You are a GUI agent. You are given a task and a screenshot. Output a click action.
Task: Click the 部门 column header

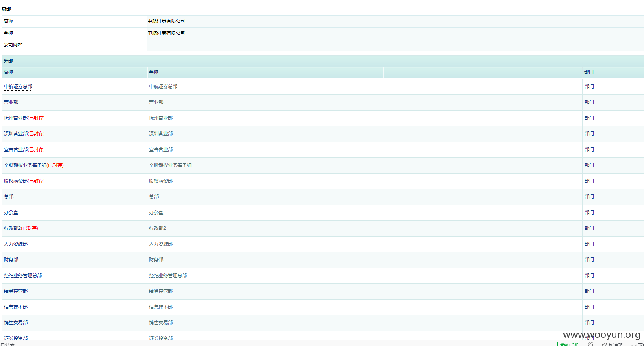tap(589, 72)
